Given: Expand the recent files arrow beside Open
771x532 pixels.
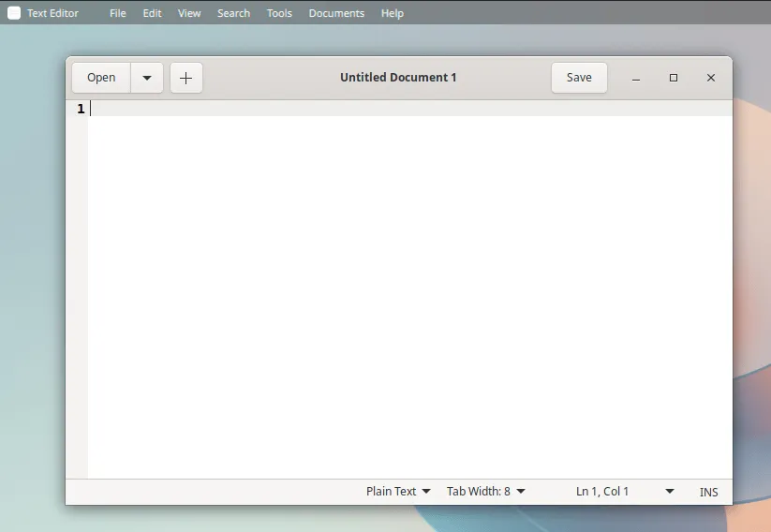Looking at the screenshot, I should click(147, 78).
